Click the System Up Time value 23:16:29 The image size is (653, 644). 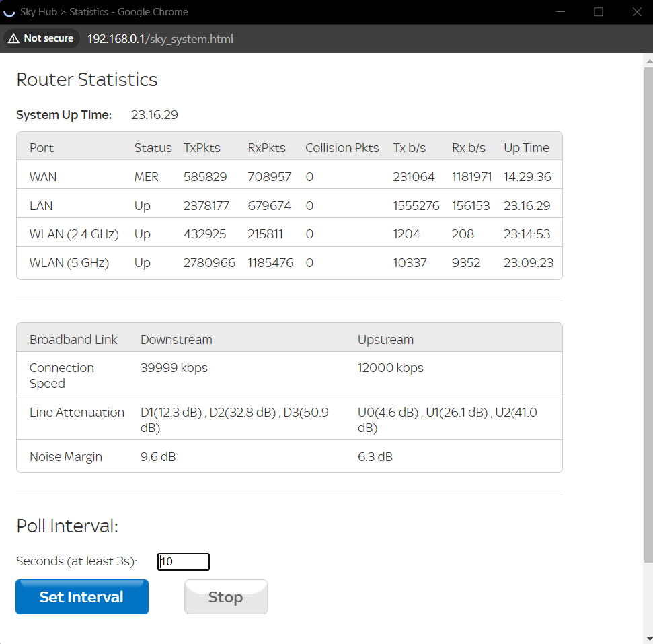point(155,114)
